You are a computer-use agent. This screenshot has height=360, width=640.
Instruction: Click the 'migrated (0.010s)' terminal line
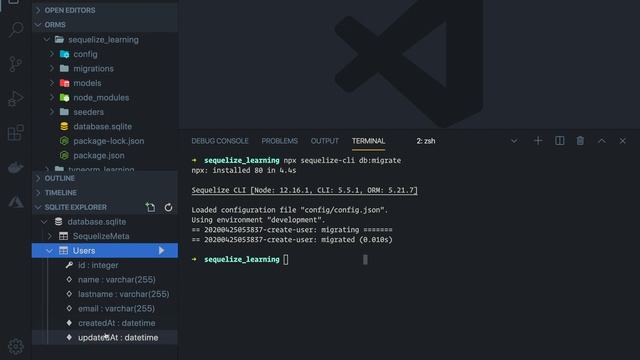tap(292, 240)
